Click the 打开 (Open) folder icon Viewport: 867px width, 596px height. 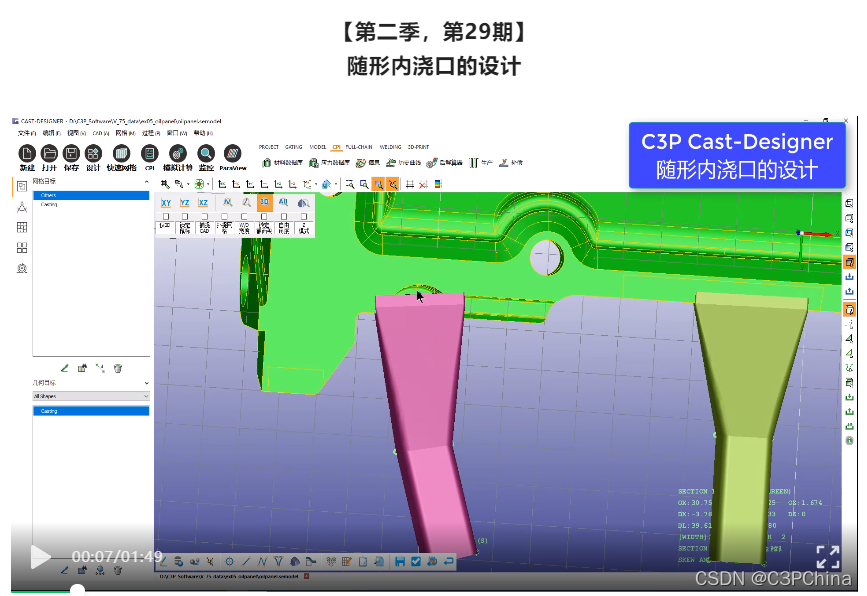pos(49,154)
